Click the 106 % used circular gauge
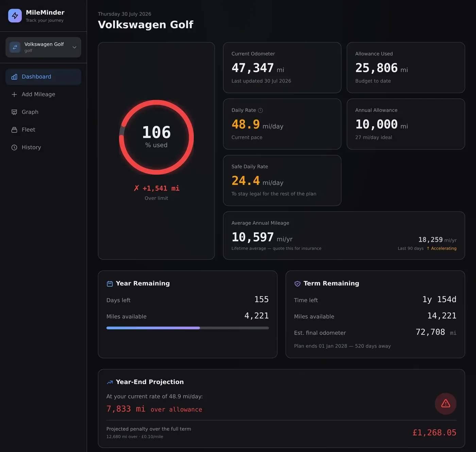 pos(156,137)
